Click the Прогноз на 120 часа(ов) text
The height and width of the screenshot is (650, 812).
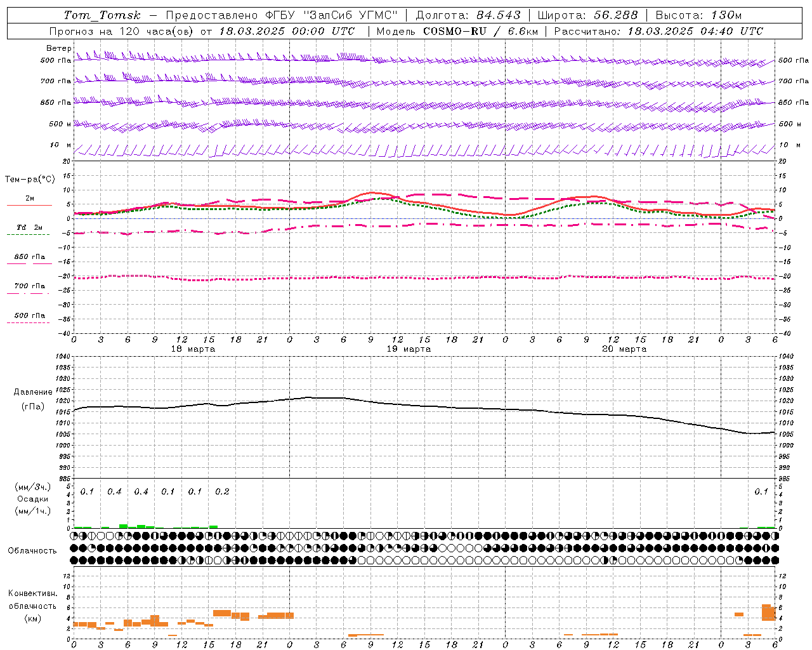(x=122, y=31)
